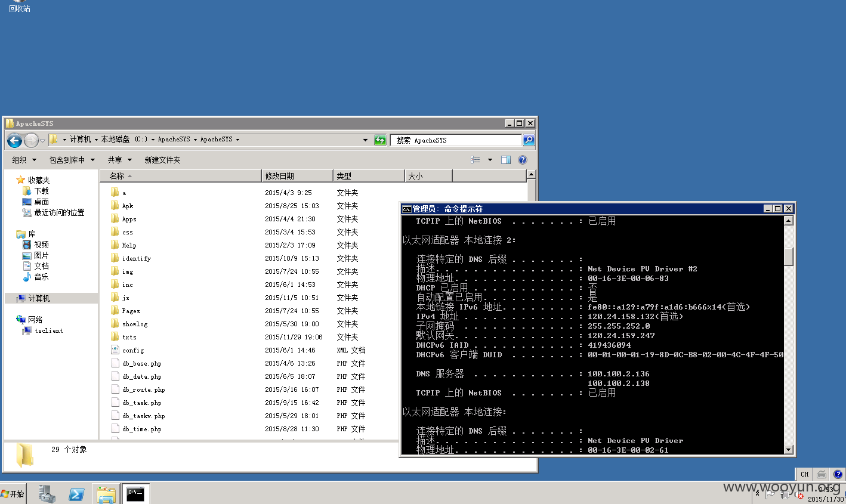Open the address bar history dropdown arrow
Image resolution: width=846 pixels, height=504 pixels.
pyautogui.click(x=365, y=140)
